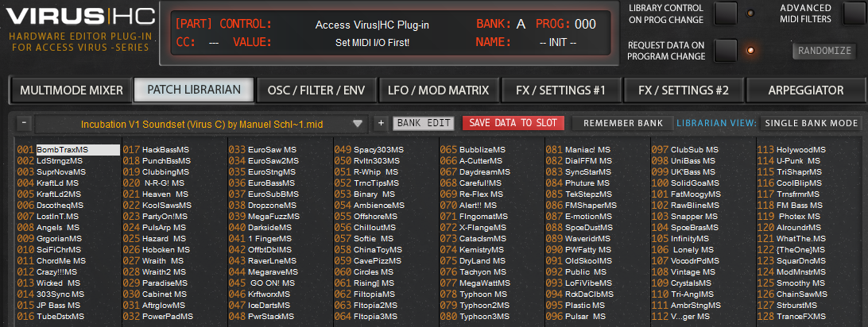
Task: Toggle Advanced MIDI Filters button
Action: pyautogui.click(x=855, y=13)
